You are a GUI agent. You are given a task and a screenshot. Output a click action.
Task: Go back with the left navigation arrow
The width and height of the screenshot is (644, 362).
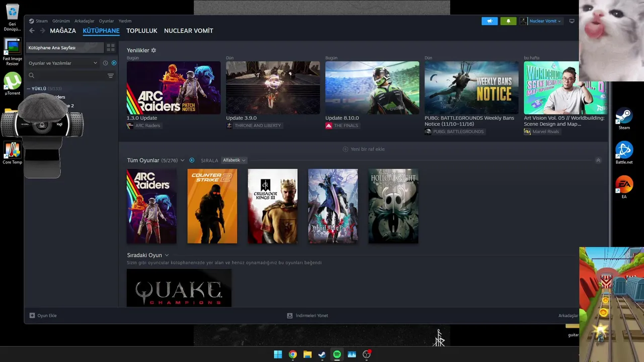pyautogui.click(x=32, y=31)
